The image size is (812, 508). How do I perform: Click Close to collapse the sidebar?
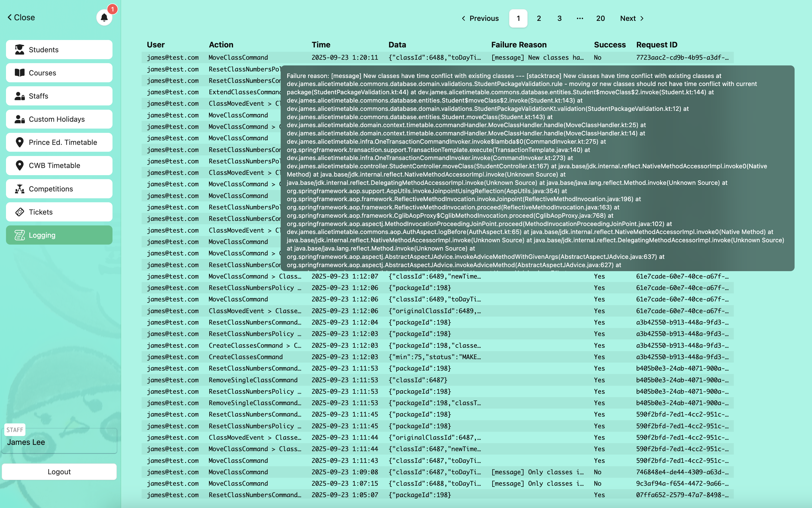(x=21, y=17)
